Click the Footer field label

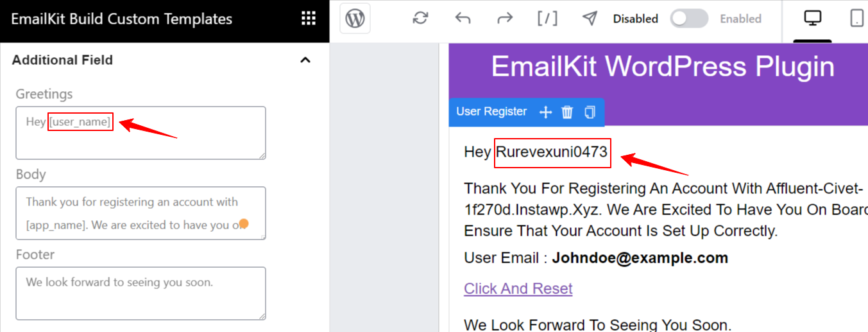(x=35, y=255)
